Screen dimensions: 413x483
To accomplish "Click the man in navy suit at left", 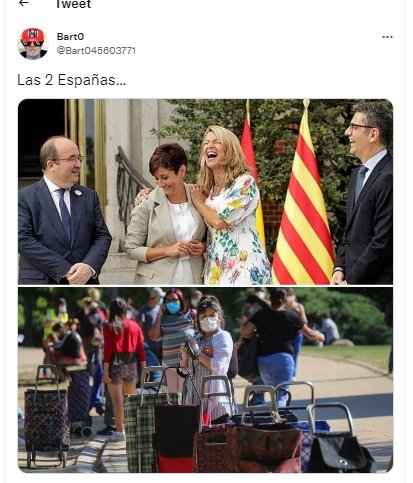I will (63, 211).
